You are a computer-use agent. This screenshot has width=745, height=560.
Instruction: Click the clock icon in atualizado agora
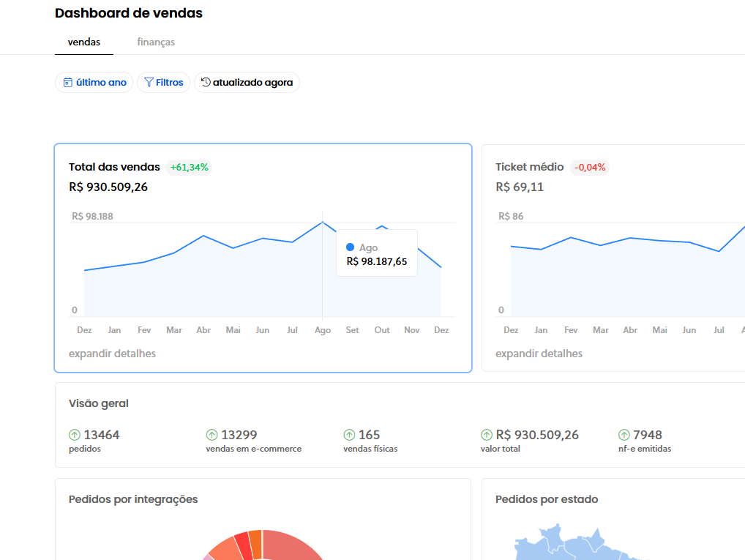(x=206, y=82)
